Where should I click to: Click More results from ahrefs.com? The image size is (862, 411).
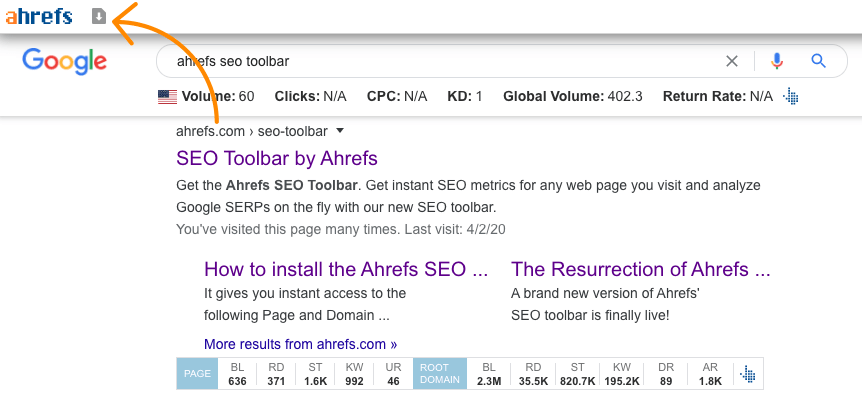[x=300, y=345]
